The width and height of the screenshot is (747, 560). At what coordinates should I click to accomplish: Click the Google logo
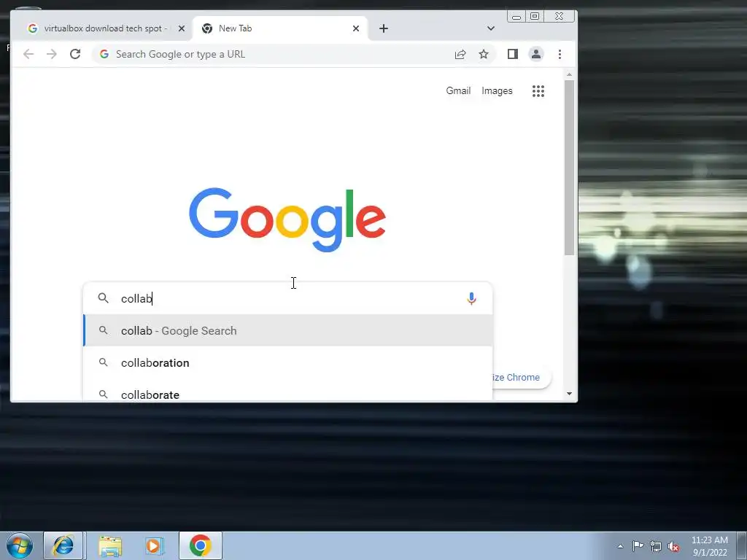(x=287, y=219)
